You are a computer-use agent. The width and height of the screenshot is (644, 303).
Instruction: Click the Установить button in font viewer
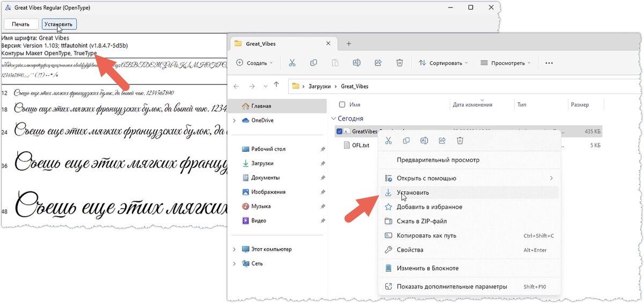[59, 24]
